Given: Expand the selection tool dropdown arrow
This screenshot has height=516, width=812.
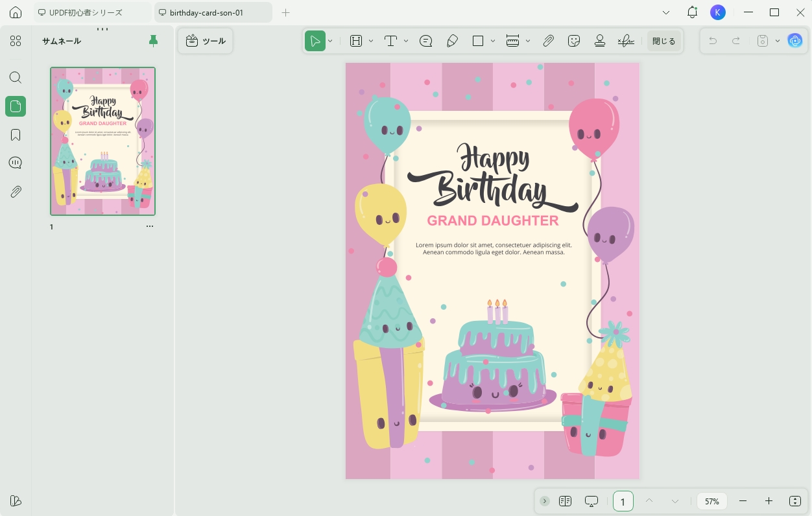Looking at the screenshot, I should [330, 41].
